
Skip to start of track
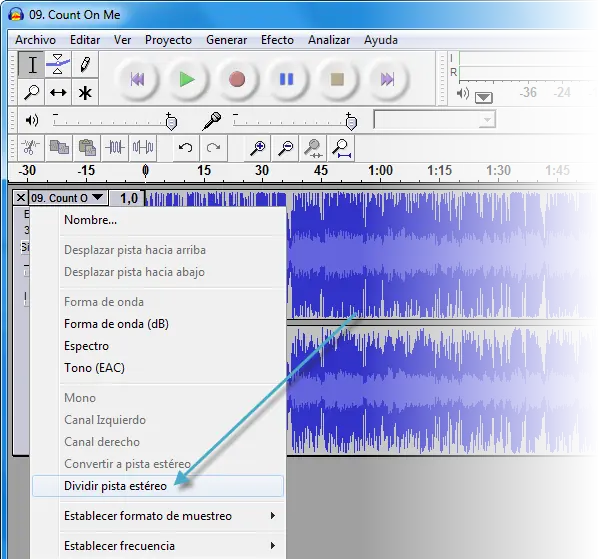click(137, 79)
